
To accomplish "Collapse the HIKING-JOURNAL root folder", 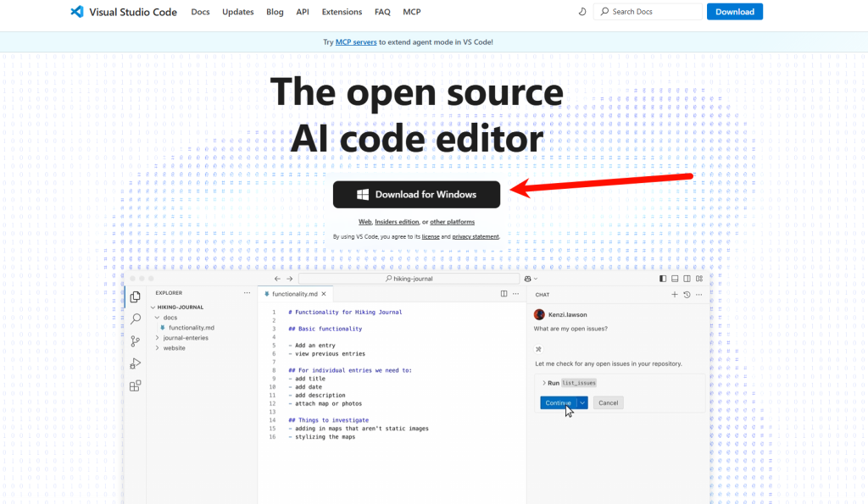I will tap(153, 307).
